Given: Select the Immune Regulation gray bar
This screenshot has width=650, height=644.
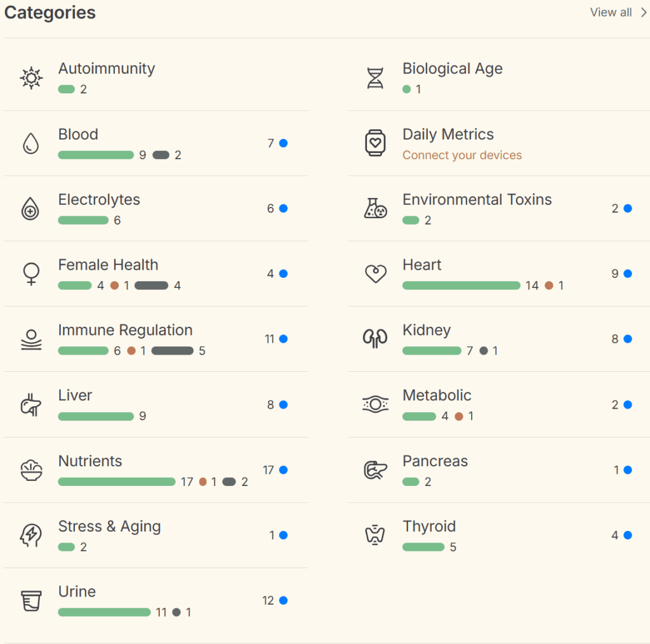Looking at the screenshot, I should [172, 351].
